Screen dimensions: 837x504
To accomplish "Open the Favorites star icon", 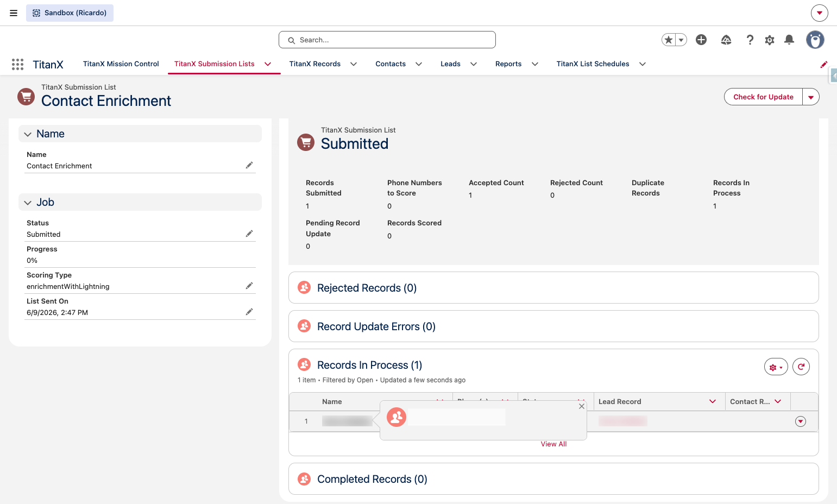I will click(669, 40).
